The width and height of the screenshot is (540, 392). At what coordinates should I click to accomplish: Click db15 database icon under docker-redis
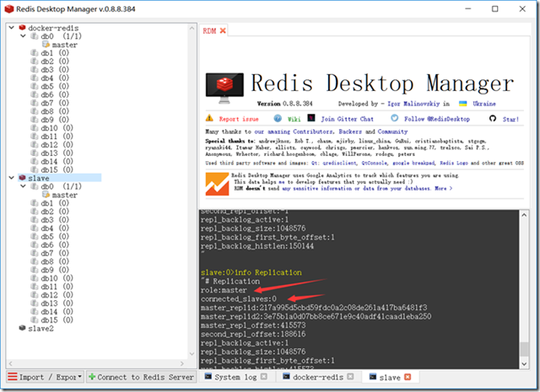(x=35, y=169)
